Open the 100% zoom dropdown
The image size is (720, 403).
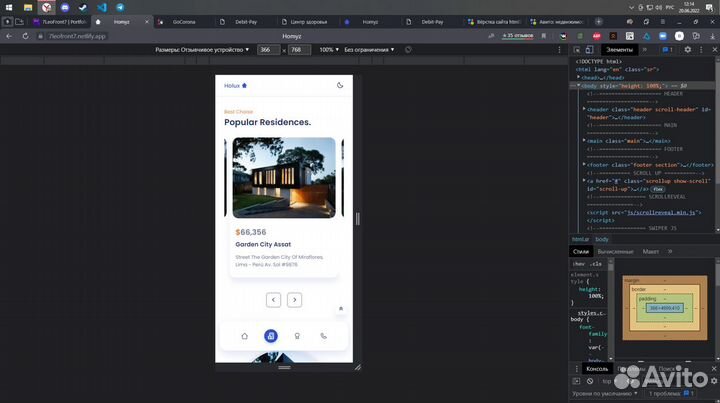pos(328,49)
